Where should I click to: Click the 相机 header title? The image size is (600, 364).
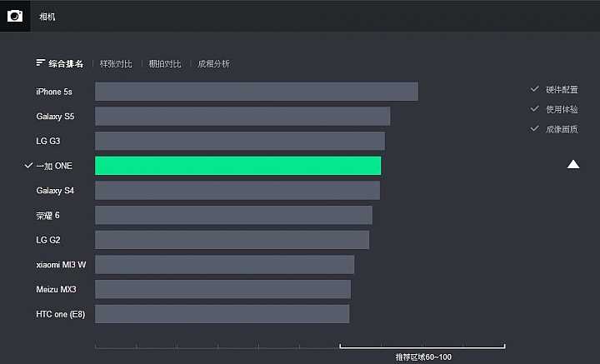click(x=47, y=17)
